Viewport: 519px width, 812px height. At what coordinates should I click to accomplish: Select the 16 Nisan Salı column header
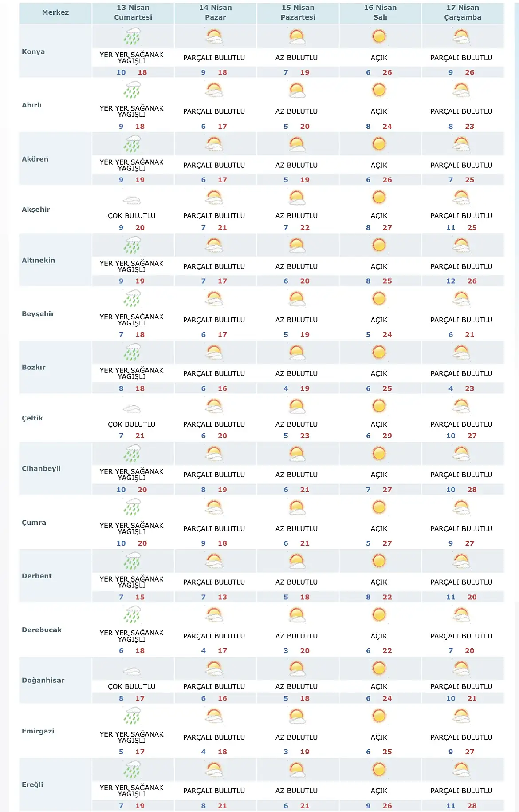380,12
